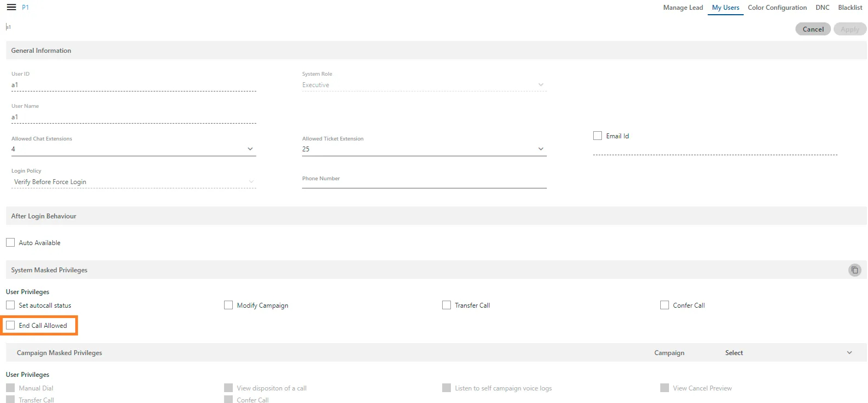Image resolution: width=868 pixels, height=403 pixels.
Task: Click the After Login Behaviour header
Action: (436, 216)
